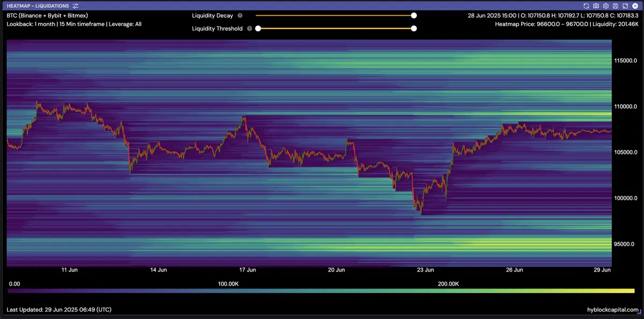Click the Liquidity Threshold right handle
Viewport: 644px width, 319px height.
(414, 29)
